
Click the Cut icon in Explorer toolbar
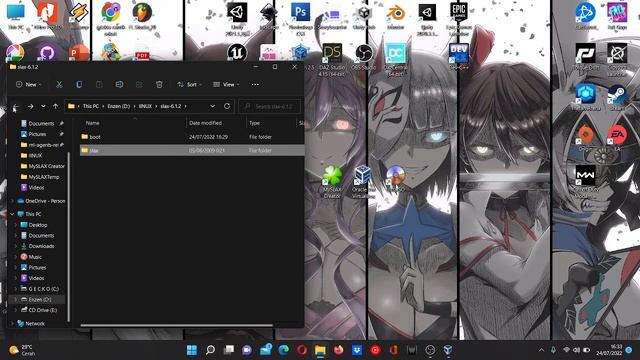[59, 84]
